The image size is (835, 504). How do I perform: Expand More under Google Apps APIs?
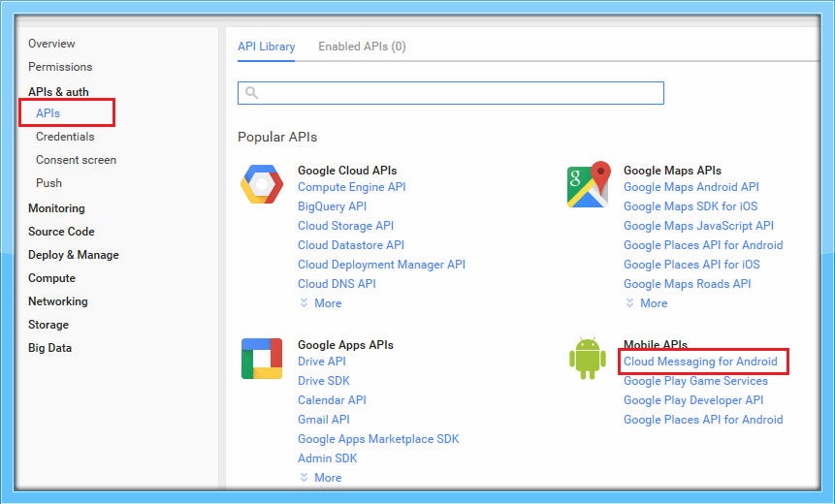pyautogui.click(x=321, y=478)
